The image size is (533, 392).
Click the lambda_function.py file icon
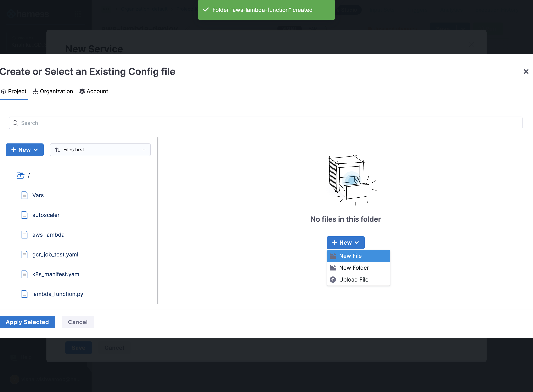(x=24, y=294)
